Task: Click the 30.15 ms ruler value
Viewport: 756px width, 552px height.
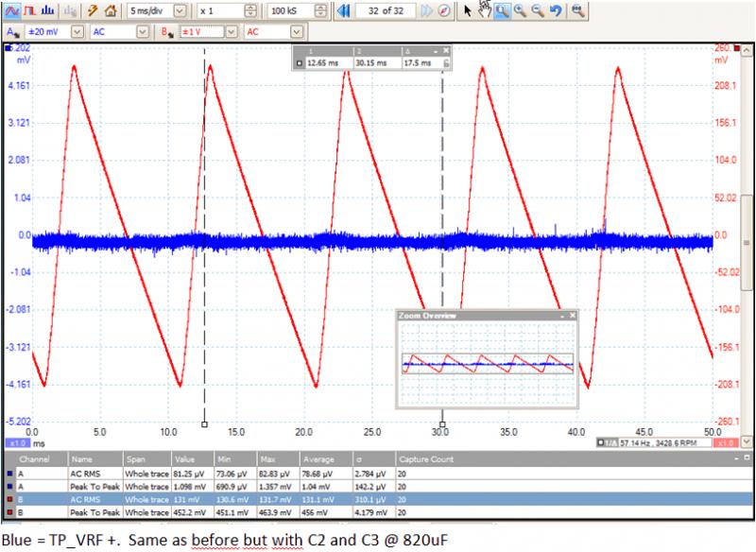Action: pyautogui.click(x=371, y=63)
